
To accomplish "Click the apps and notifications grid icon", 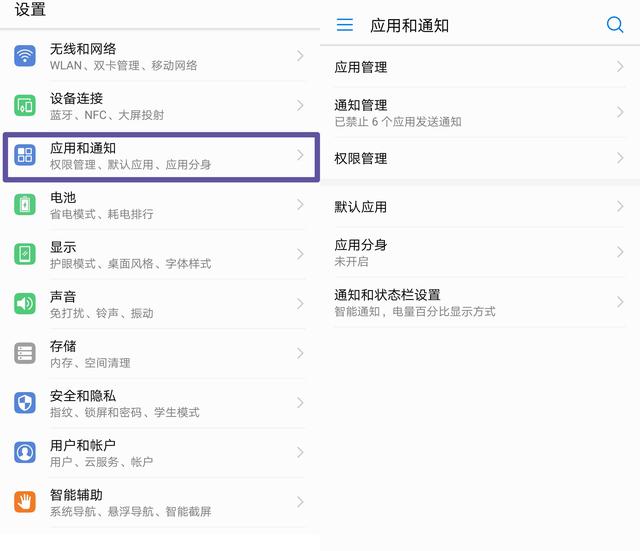I will click(x=25, y=155).
